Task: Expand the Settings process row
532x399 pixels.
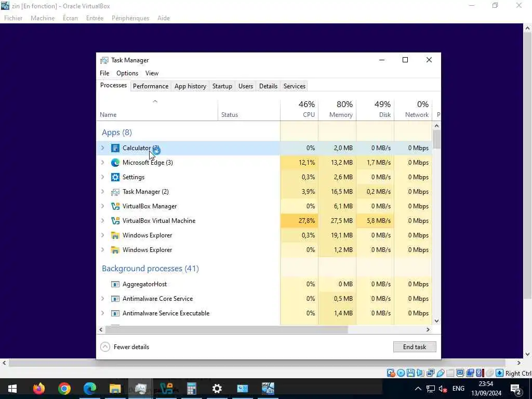Action: [103, 177]
